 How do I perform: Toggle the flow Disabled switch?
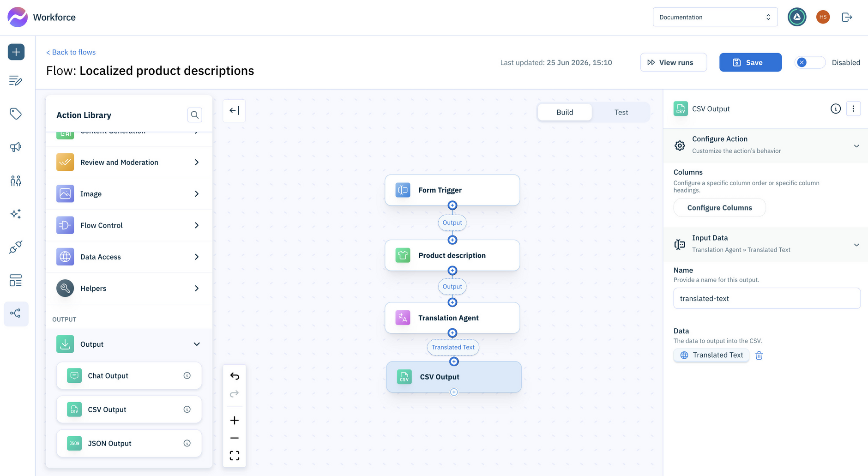810,62
